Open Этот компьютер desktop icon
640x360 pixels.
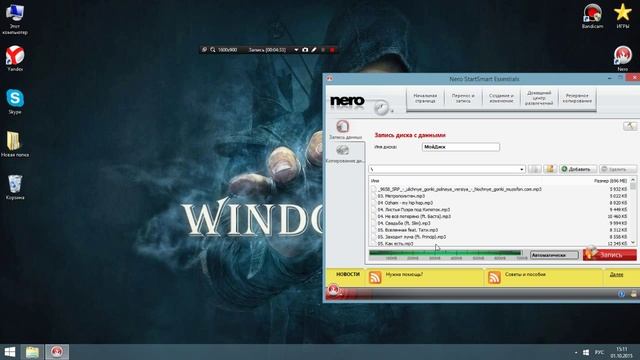pyautogui.click(x=15, y=19)
